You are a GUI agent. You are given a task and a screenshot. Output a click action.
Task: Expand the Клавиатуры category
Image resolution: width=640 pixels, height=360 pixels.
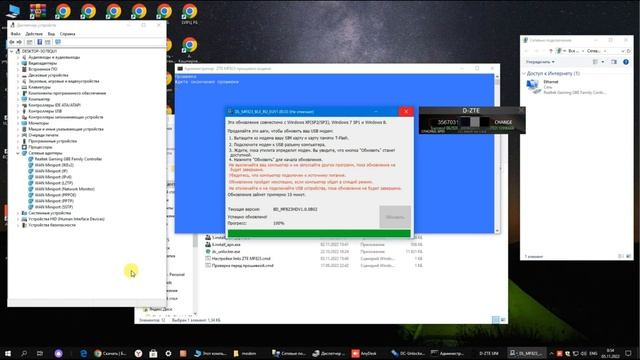pos(18,87)
